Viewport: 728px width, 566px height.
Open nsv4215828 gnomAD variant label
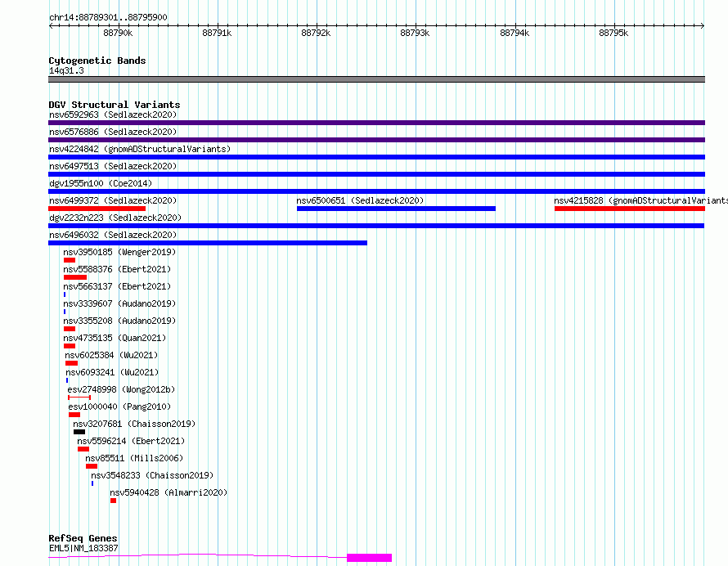640,200
